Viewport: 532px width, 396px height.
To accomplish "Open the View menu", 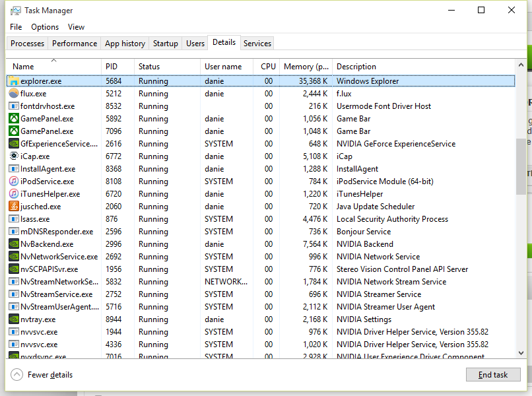I will coord(76,27).
